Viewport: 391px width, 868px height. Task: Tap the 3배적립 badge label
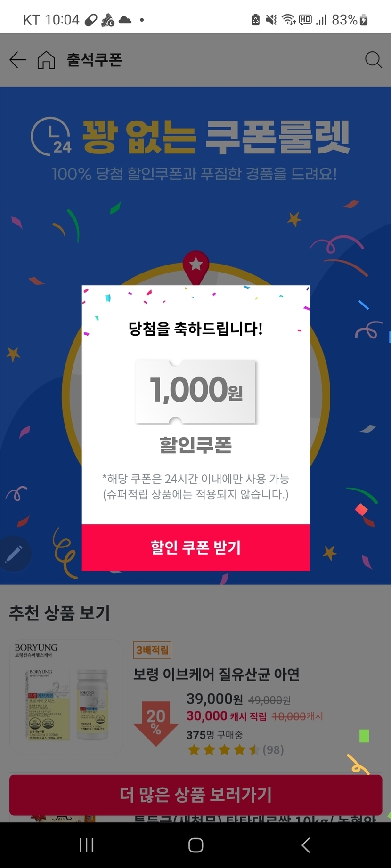click(152, 650)
